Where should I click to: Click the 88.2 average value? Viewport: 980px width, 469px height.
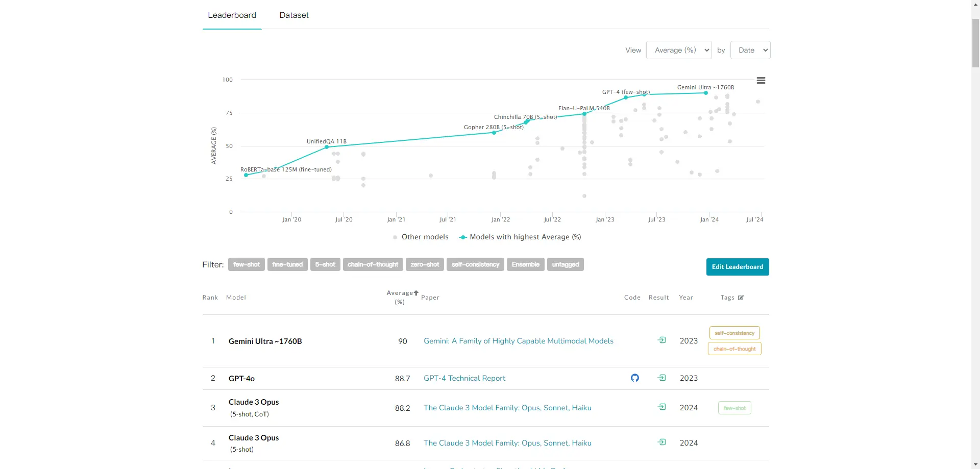pyautogui.click(x=403, y=408)
